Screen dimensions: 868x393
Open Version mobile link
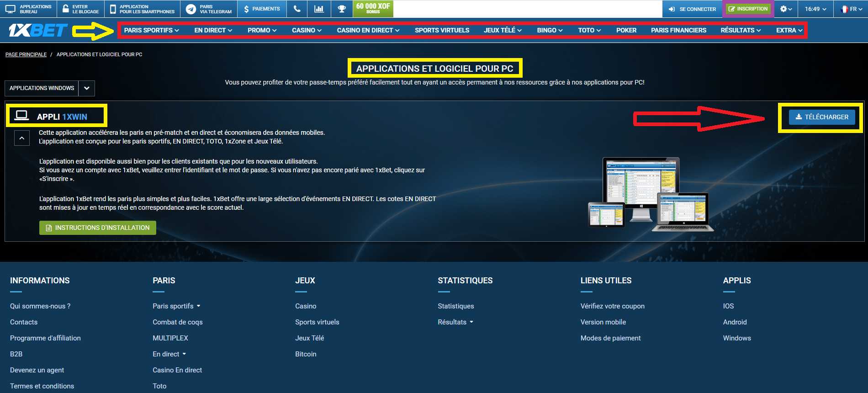click(603, 322)
